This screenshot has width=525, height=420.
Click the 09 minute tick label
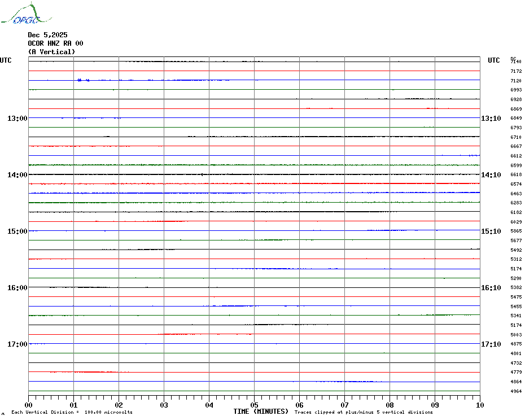pyautogui.click(x=435, y=405)
